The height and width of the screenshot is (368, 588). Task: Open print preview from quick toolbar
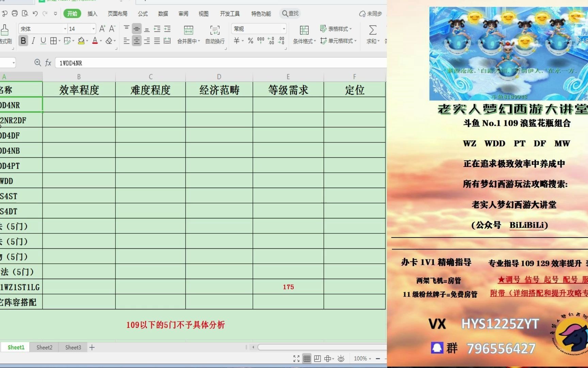[25, 14]
